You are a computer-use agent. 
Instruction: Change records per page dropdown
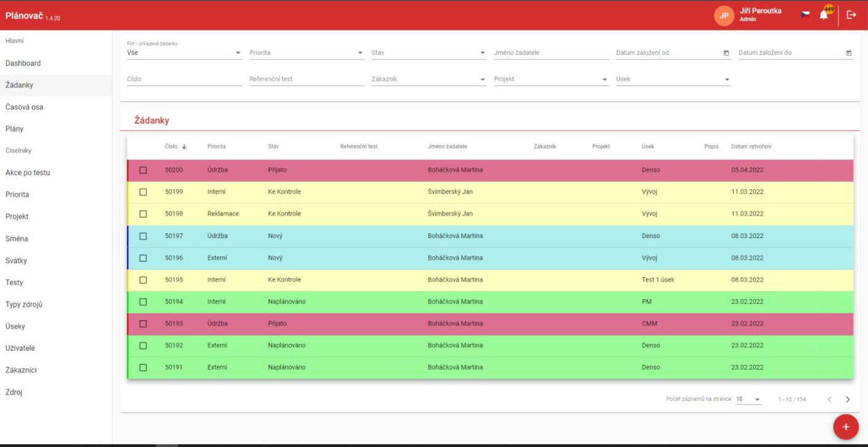pos(748,400)
